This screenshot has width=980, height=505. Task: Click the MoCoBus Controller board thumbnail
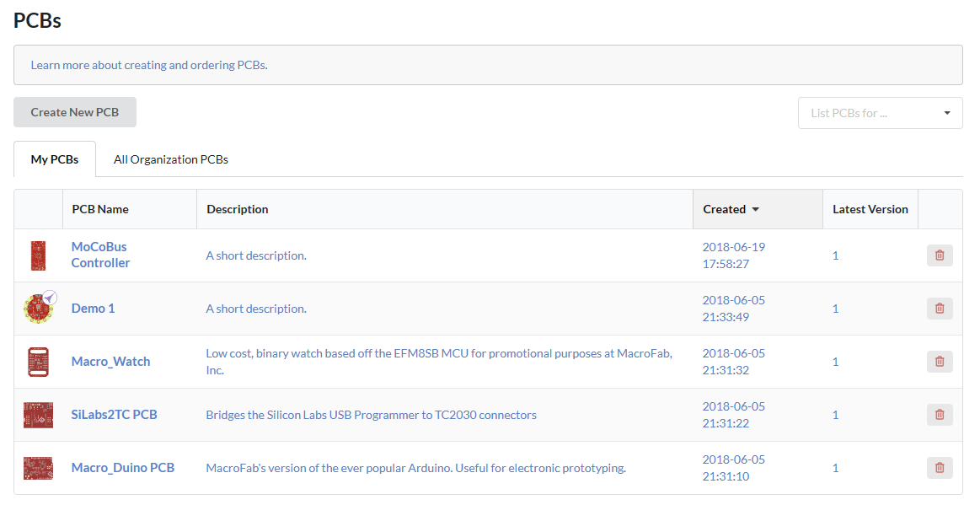(x=38, y=255)
